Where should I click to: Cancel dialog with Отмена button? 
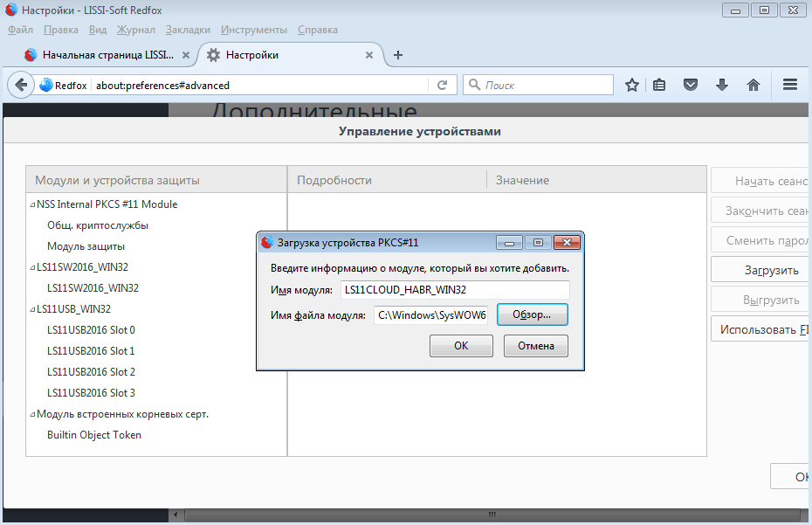(536, 346)
